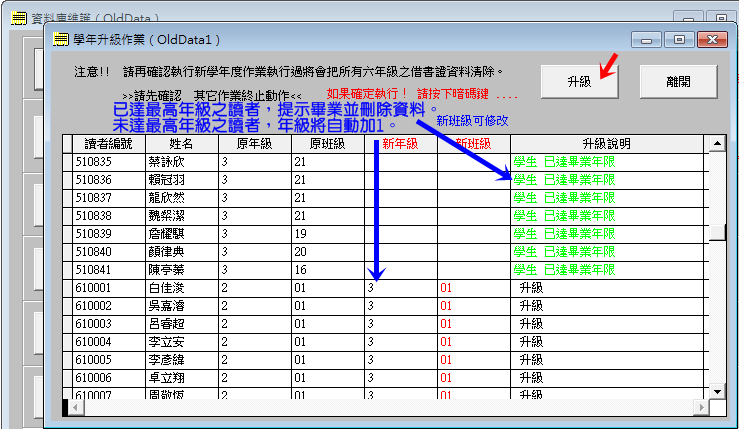Screen dimensions: 739x429
Task: Click the grid's vertical scrollbar down arrow
Action: click(x=717, y=391)
